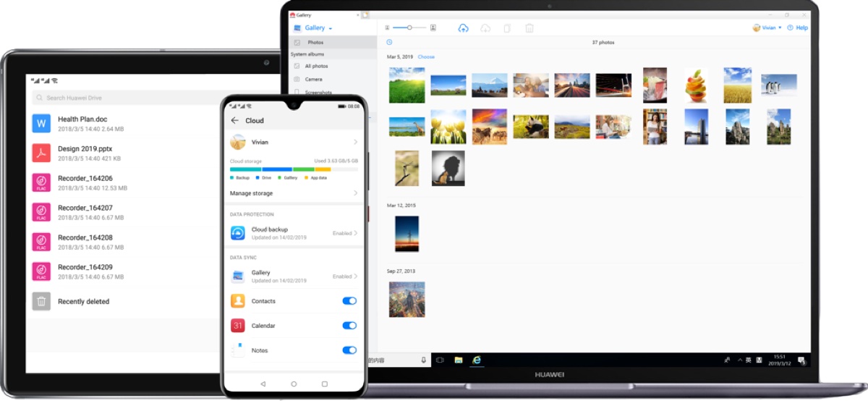Click the microphone icon in taskbar search box
Screen dimensions: 868x401
423,360
